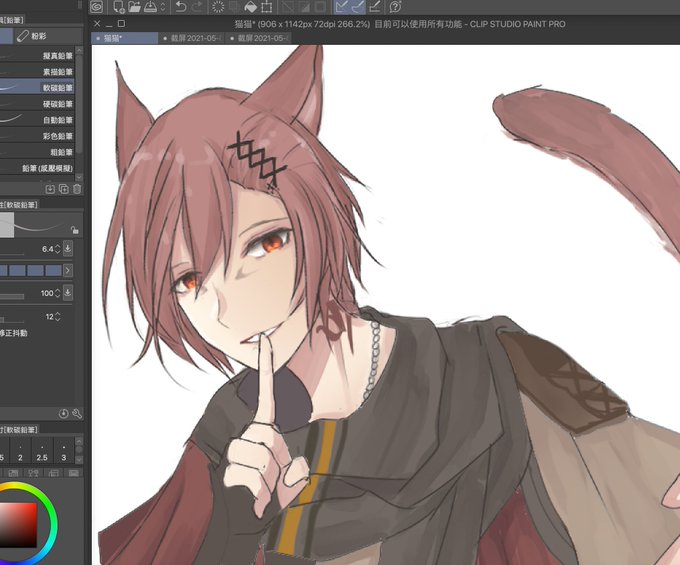Select brush size preset 2

(20, 451)
